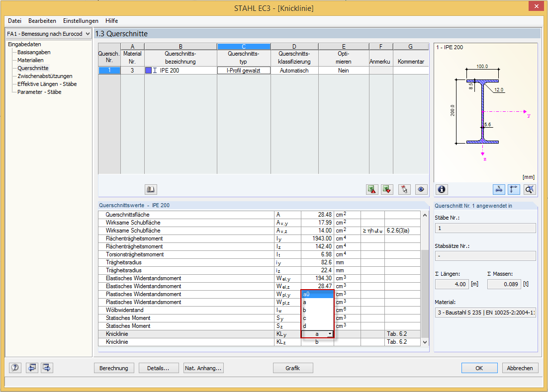Click the scrollbar down arrow in cross-section values

click(x=425, y=342)
